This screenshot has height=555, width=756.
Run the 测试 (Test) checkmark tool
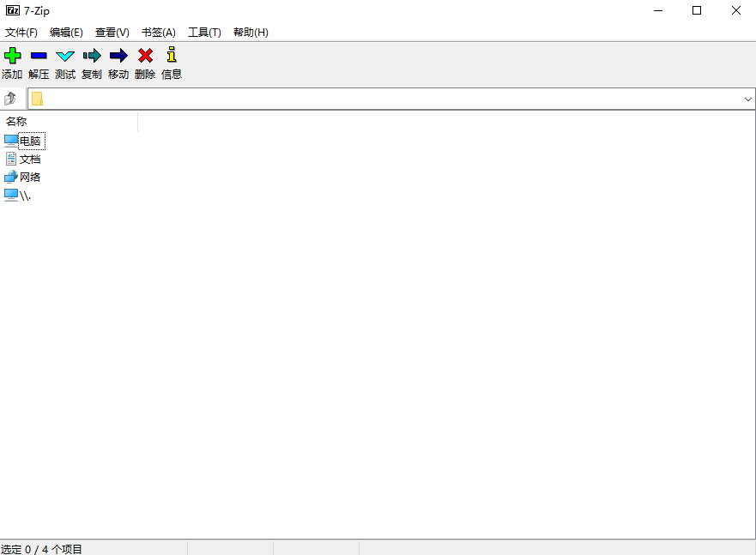pyautogui.click(x=65, y=56)
